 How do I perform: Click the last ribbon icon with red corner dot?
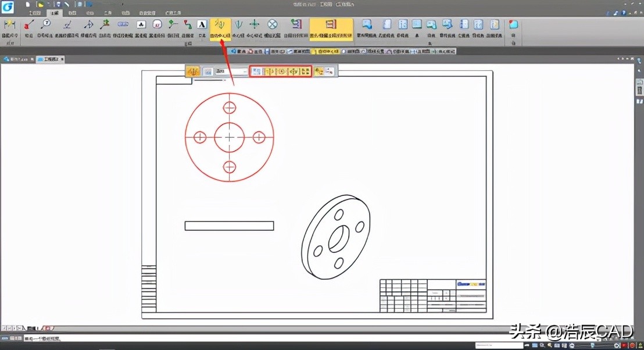tap(513, 28)
